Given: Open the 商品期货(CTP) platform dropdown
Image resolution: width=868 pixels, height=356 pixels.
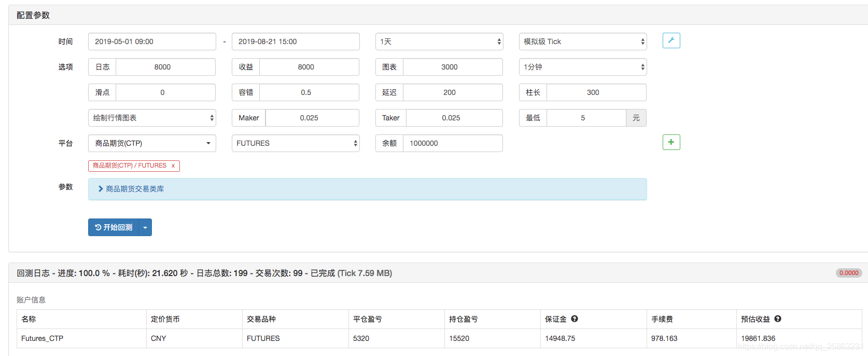Looking at the screenshot, I should pyautogui.click(x=152, y=143).
